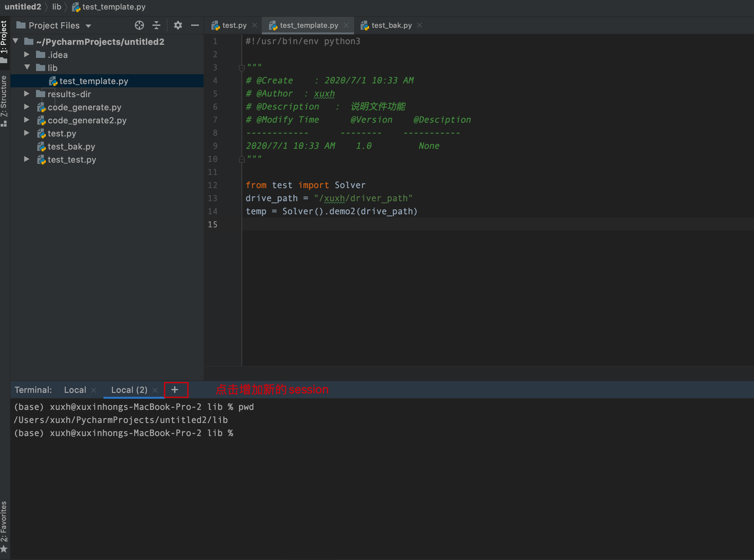Screen dimensions: 754x560
Task: Switch to Local terminal tab
Action: click(x=75, y=390)
